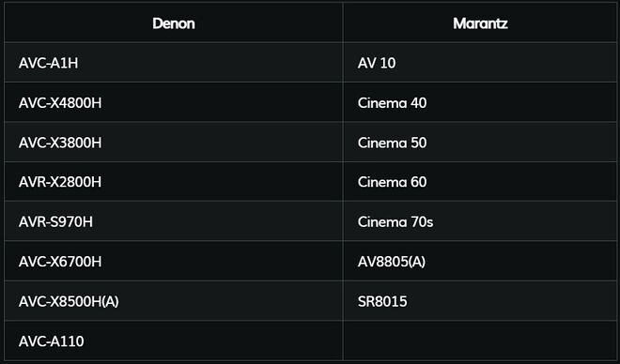620x364 pixels.
Task: Select the Cinema 40 entry
Action: [x=480, y=102]
